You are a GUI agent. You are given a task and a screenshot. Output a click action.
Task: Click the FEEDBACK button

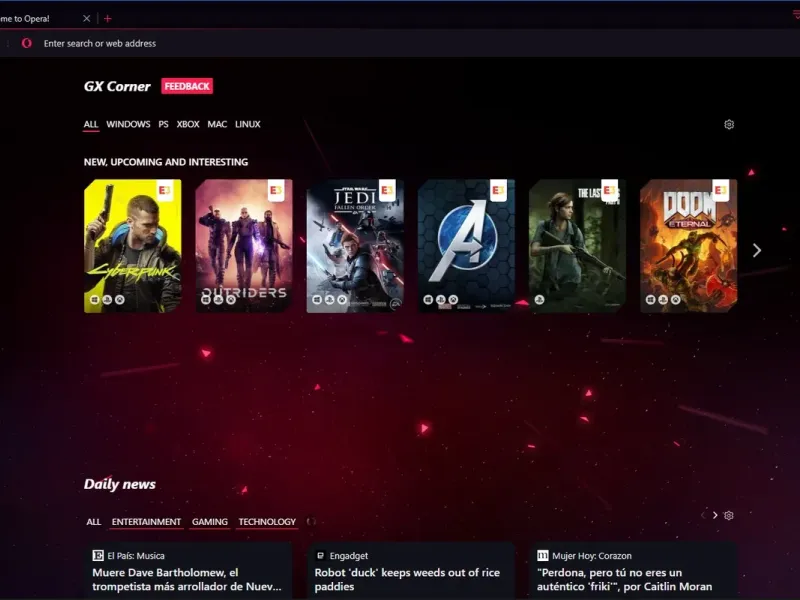187,86
